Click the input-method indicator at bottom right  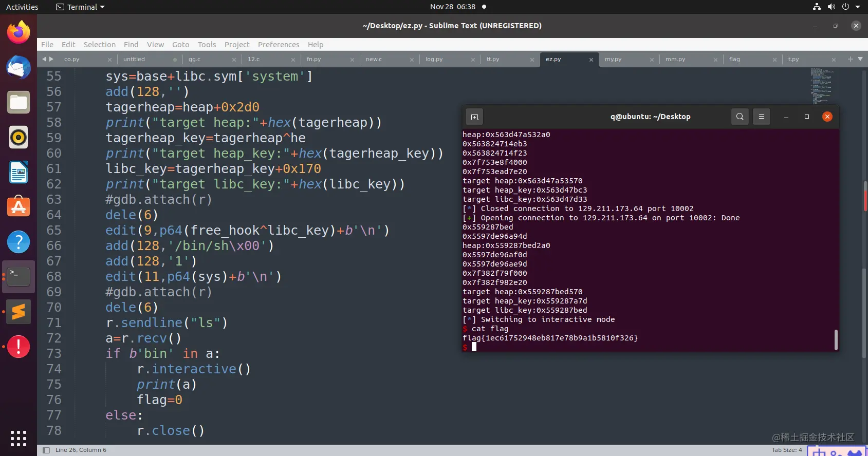pyautogui.click(x=837, y=451)
